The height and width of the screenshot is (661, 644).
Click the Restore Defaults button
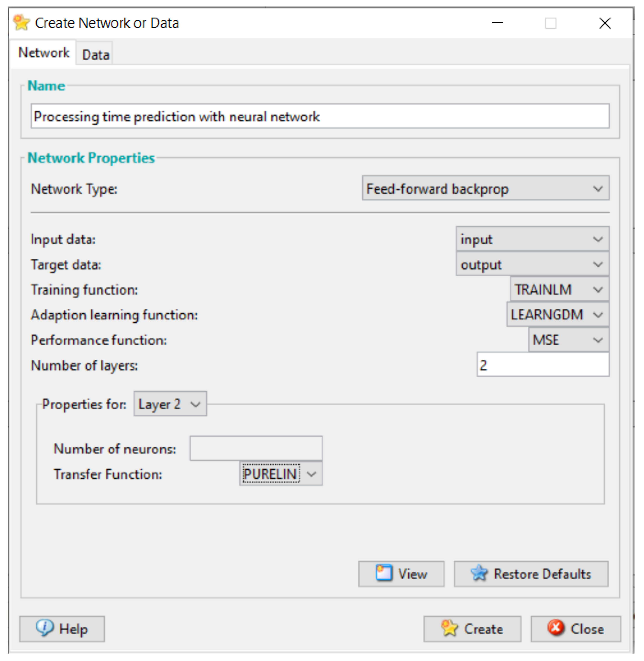(x=531, y=574)
